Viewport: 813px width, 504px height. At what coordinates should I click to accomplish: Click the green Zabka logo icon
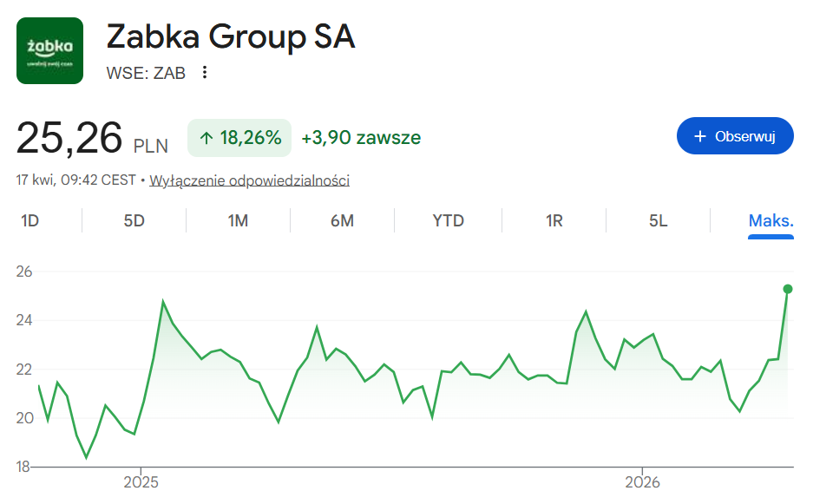coord(49,50)
